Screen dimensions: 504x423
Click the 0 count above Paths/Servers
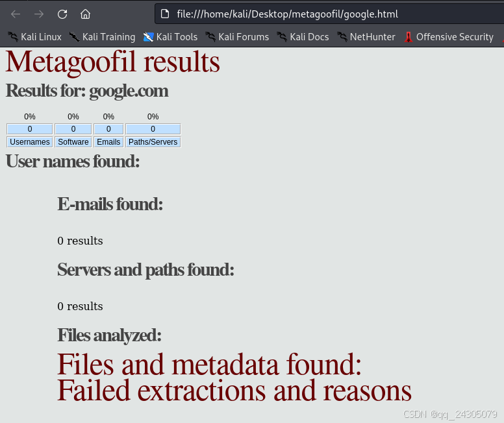pos(153,129)
